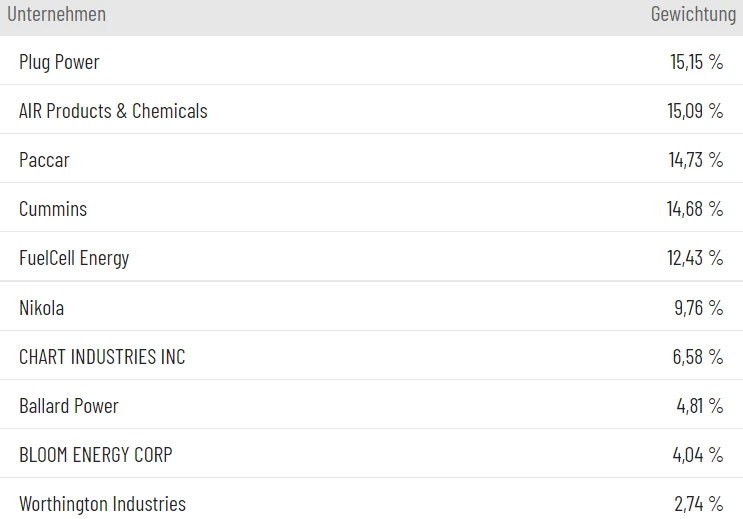Open the Ballard Power entry
Viewport: 743px width, 519px height.
coord(68,405)
